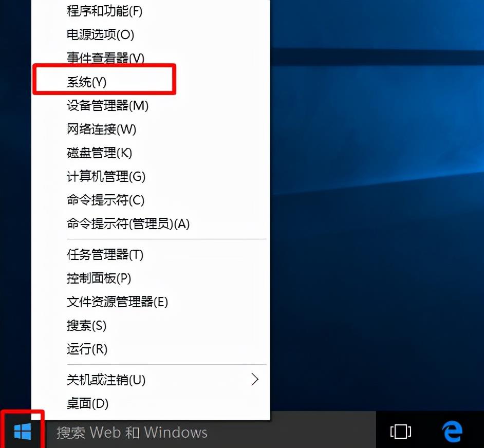Launch 磁盘管理(K)
Image resolution: width=484 pixels, height=448 pixels.
coord(99,153)
